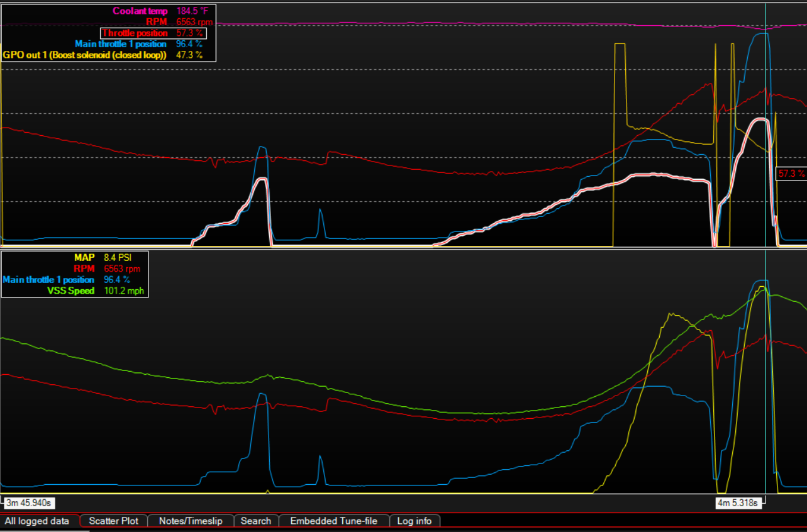
Task: Open the Embedded Tune-file tab
Action: coord(334,521)
